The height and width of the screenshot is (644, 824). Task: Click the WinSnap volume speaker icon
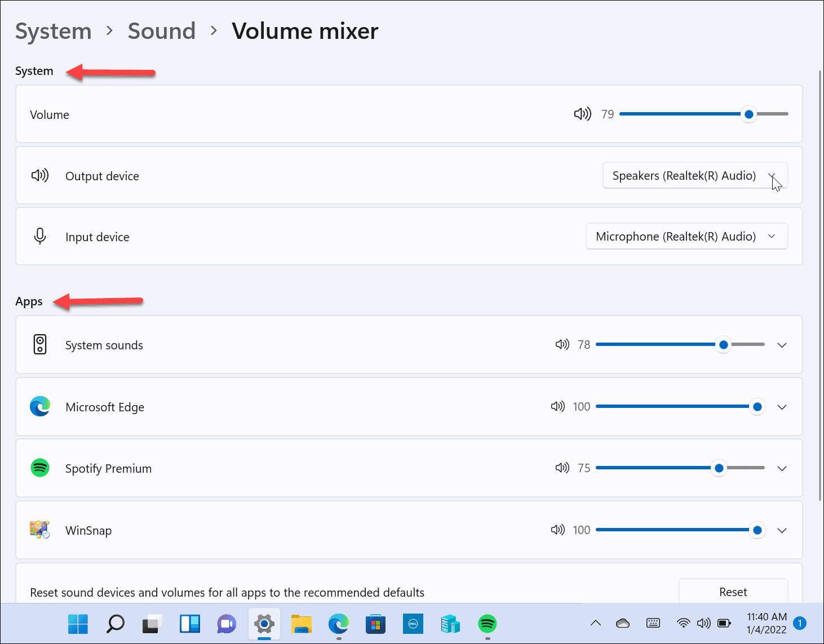(558, 530)
